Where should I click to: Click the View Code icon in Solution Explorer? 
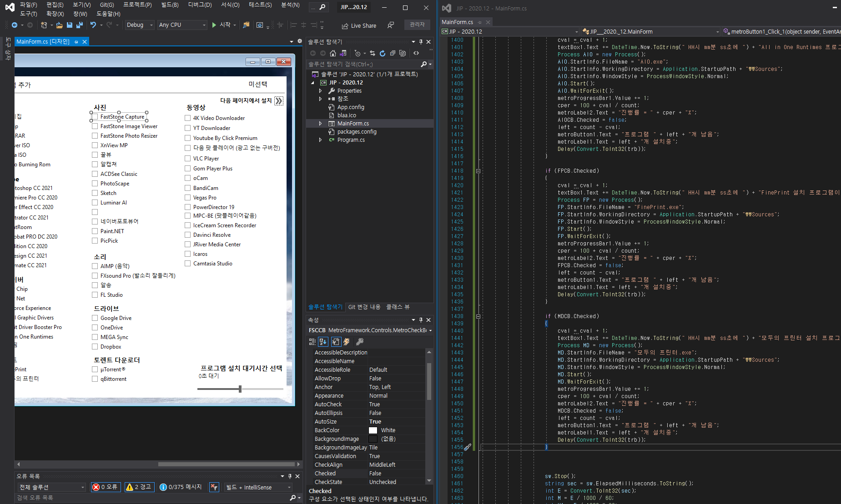416,53
